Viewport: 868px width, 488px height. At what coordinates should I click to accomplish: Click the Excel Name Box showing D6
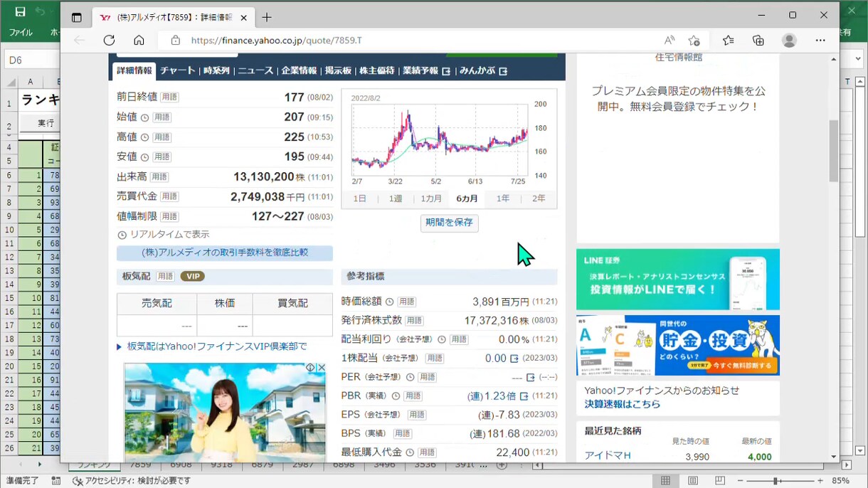(x=32, y=60)
